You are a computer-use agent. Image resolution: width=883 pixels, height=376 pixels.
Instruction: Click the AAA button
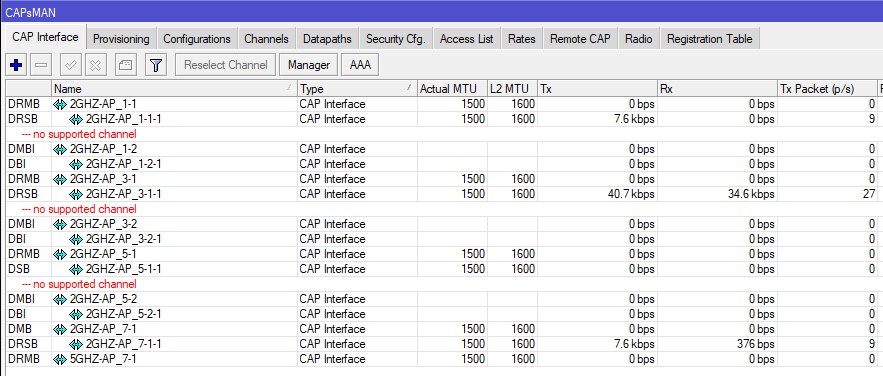[360, 65]
